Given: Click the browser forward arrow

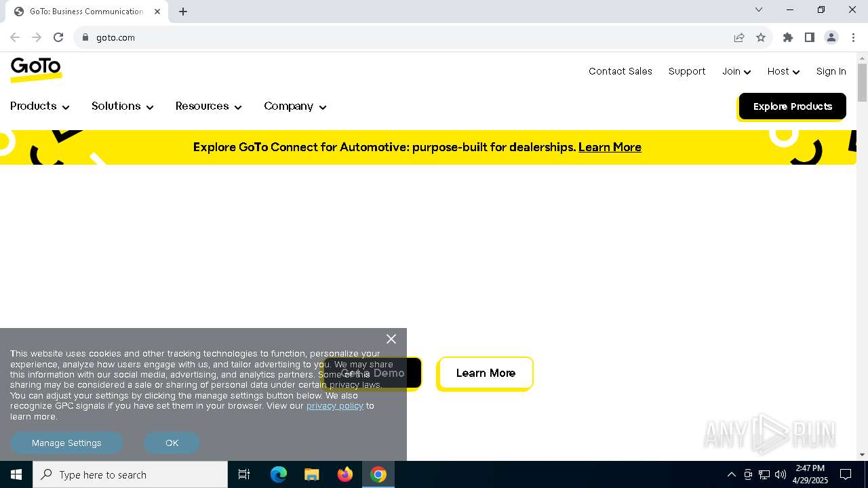Looking at the screenshot, I should click(37, 37).
